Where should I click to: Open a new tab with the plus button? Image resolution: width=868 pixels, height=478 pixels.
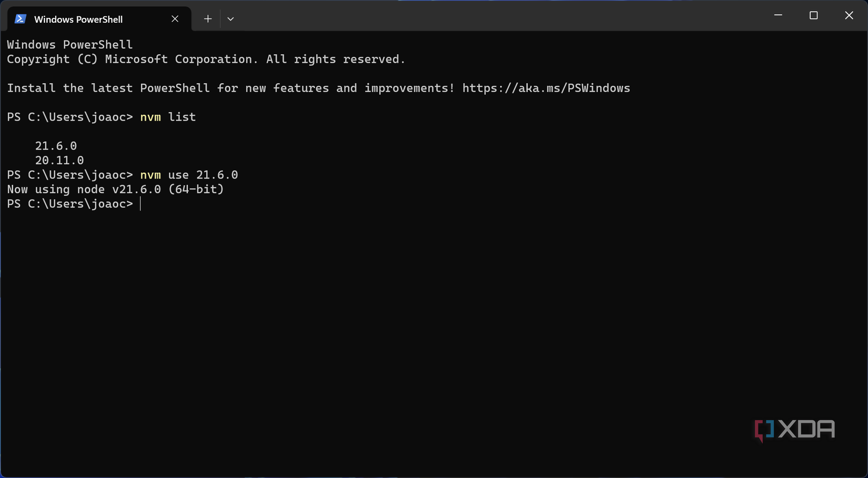208,19
